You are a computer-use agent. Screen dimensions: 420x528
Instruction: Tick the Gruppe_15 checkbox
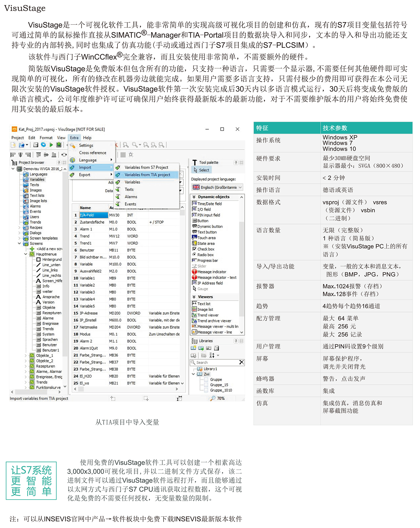[206, 385]
